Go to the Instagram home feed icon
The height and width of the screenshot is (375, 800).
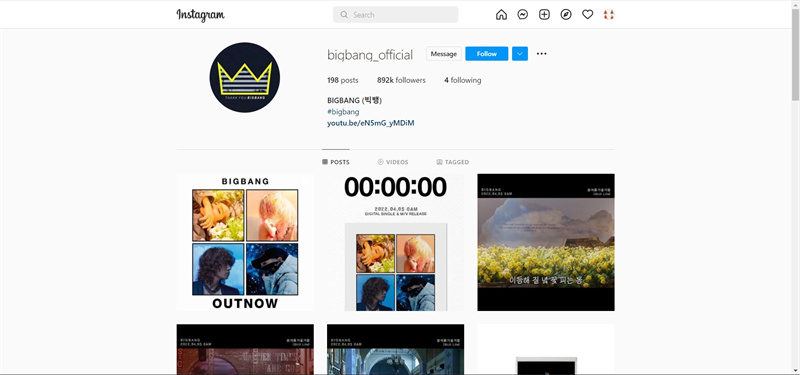[501, 15]
